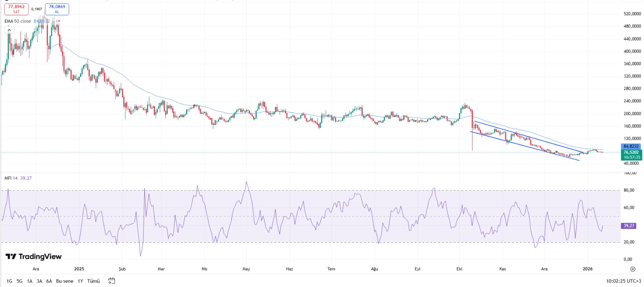
Task: Switch to the 5G time range
Action: (19, 281)
